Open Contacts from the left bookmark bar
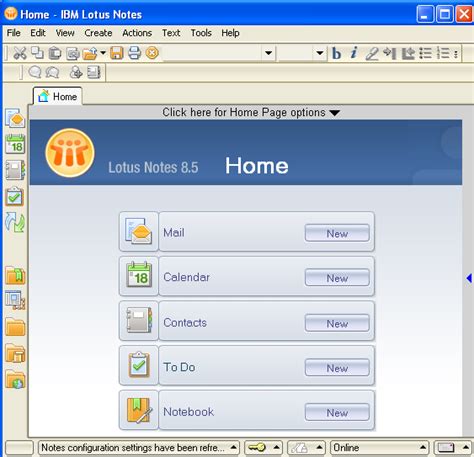Viewport: 474px width, 457px height. coord(15,170)
